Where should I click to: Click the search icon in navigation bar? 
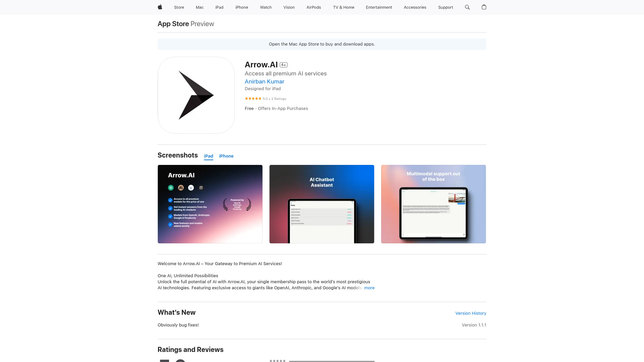(x=467, y=7)
